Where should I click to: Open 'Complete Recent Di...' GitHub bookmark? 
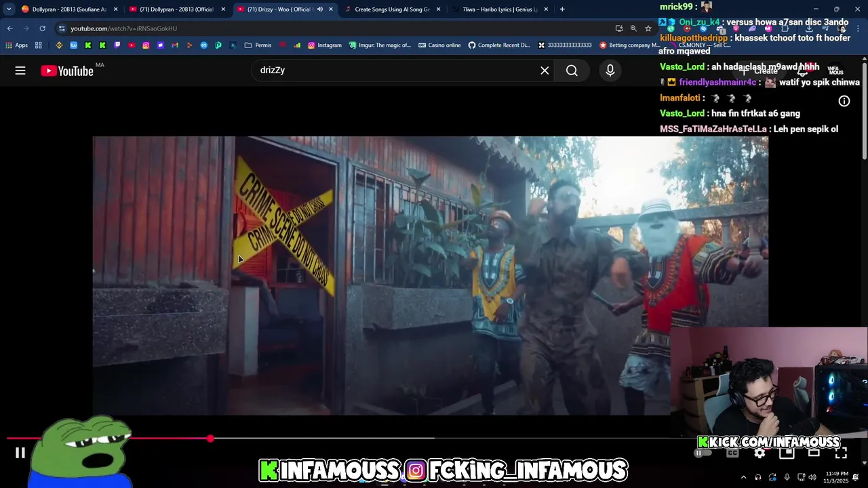[x=499, y=45]
